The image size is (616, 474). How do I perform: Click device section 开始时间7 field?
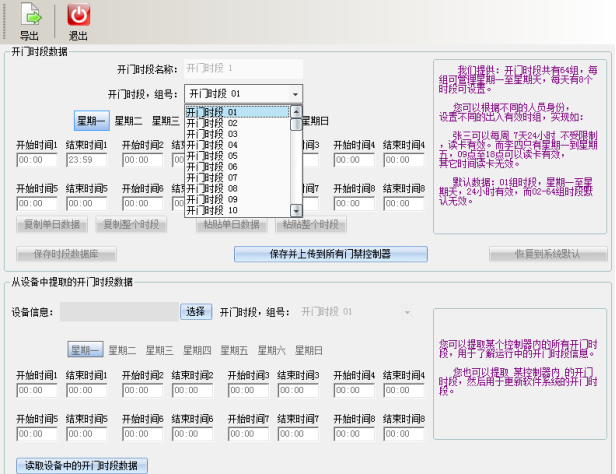point(248,434)
